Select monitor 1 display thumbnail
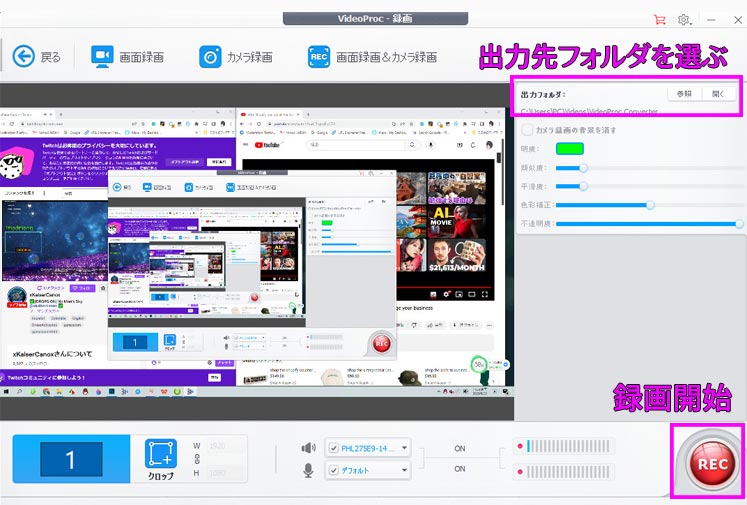This screenshot has height=505, width=747. tap(71, 459)
